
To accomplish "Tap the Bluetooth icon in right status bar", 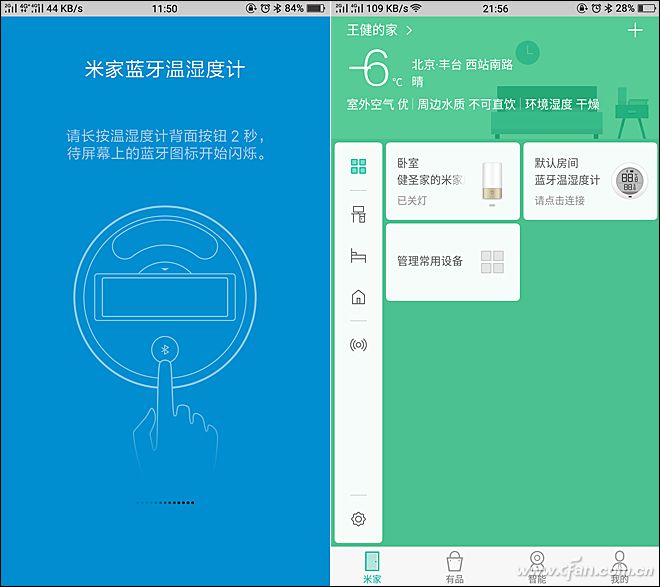I will 608,8.
